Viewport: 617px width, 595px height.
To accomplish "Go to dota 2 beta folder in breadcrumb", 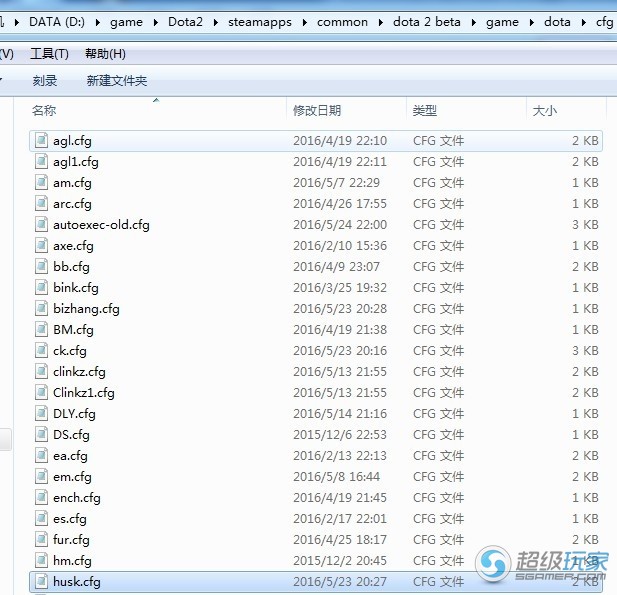I will [427, 22].
